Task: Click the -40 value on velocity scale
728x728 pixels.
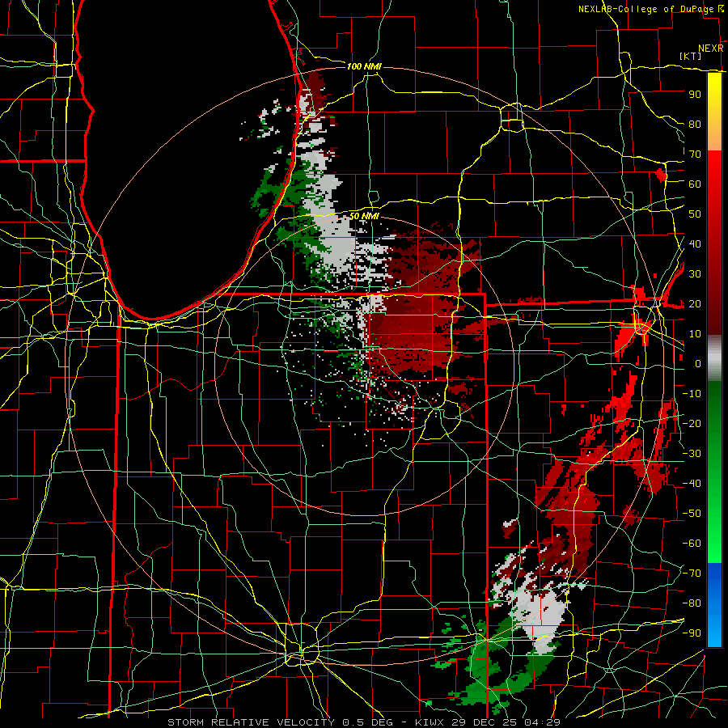Action: (x=692, y=484)
